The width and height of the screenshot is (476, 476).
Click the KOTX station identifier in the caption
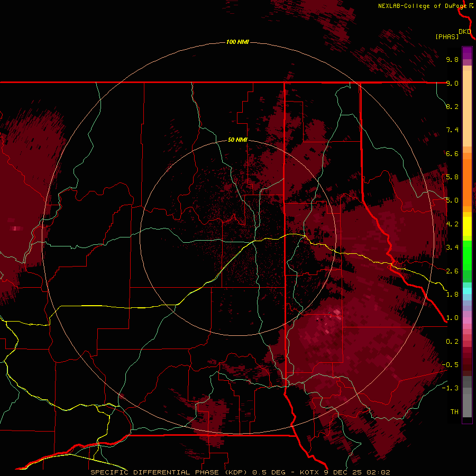click(310, 472)
